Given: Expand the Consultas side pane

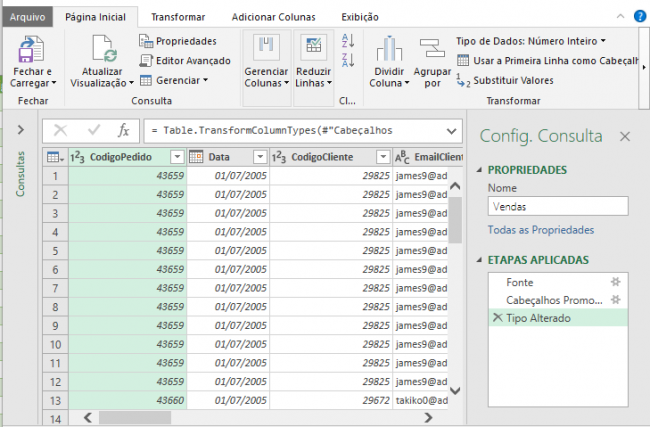Looking at the screenshot, I should point(21,130).
